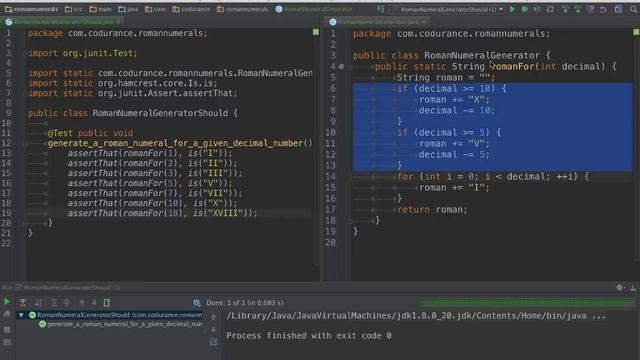Hide the Run tool window
Image resolution: width=640 pixels, height=360 pixels.
[x=633, y=288]
